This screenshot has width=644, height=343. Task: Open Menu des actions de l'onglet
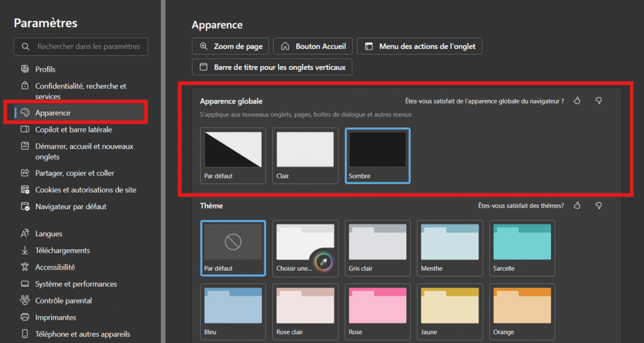point(419,46)
